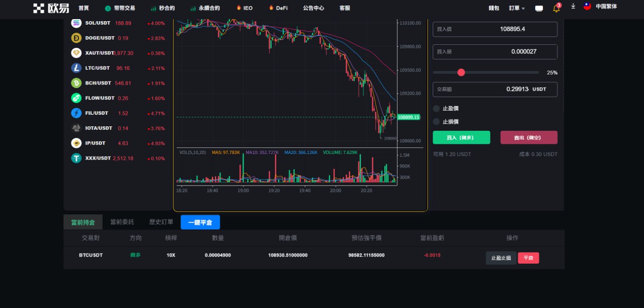Select the SOL/USDT coin icon

pos(76,23)
